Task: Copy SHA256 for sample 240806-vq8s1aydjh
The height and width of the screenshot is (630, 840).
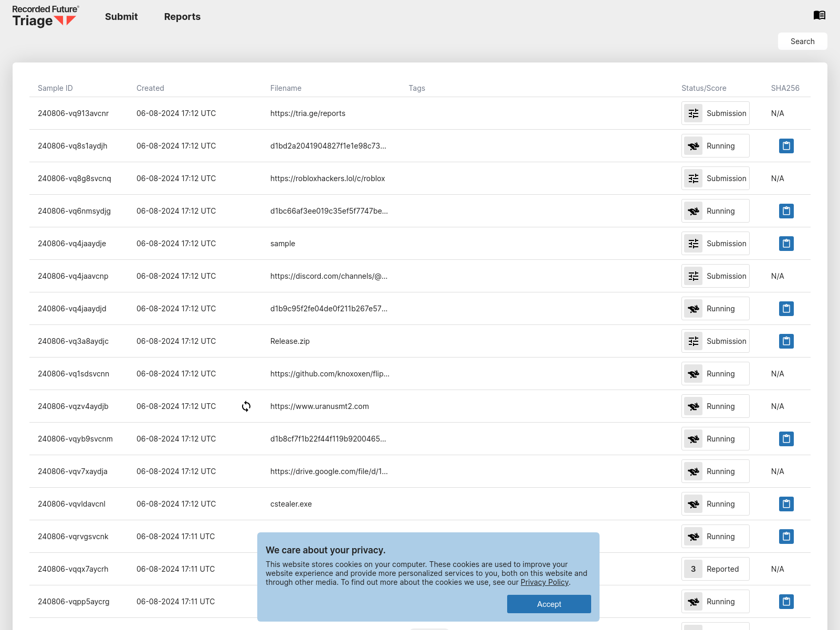Action: tap(786, 146)
